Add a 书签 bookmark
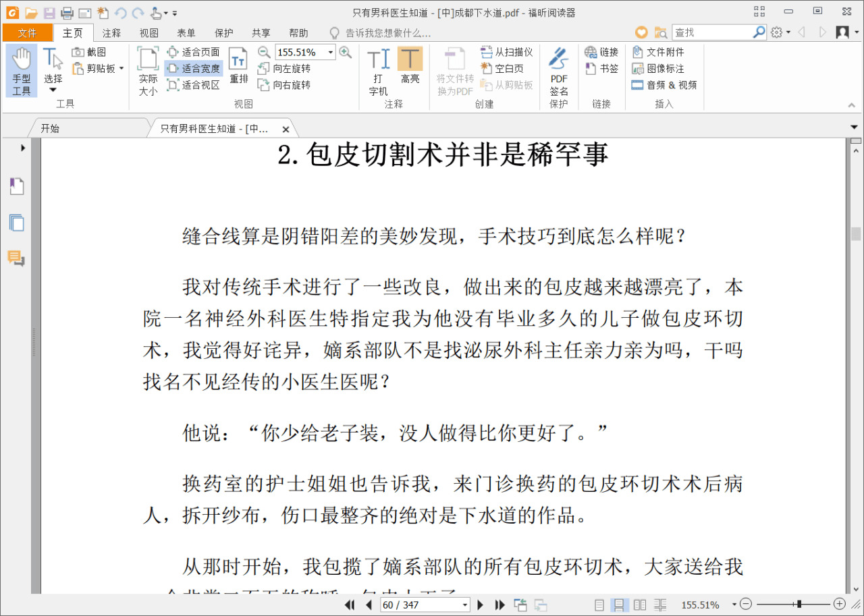 coord(601,68)
